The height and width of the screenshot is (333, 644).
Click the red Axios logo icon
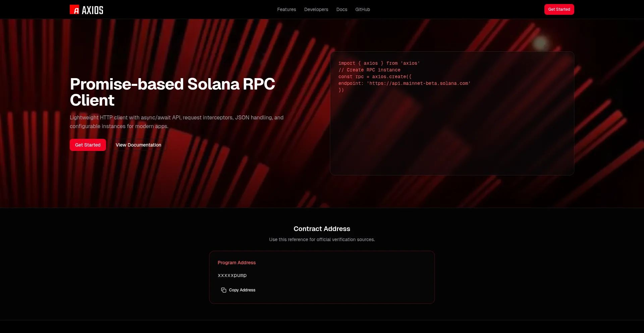coord(74,10)
